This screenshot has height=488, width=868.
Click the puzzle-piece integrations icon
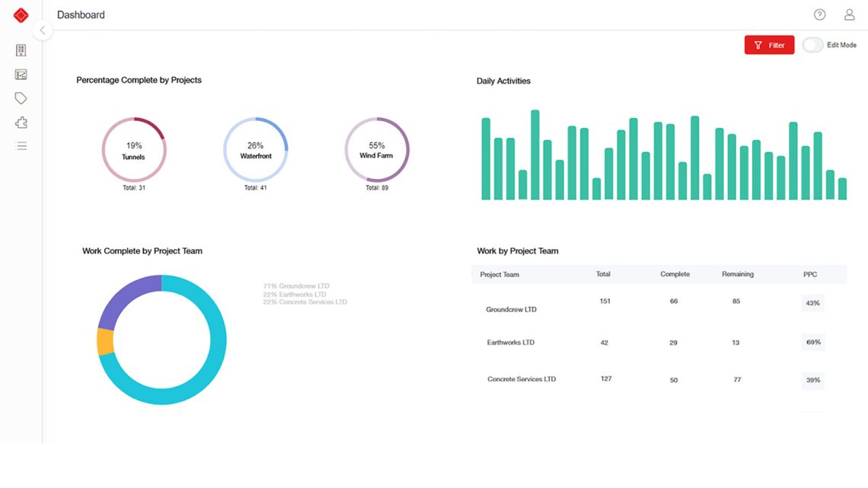pos(21,122)
